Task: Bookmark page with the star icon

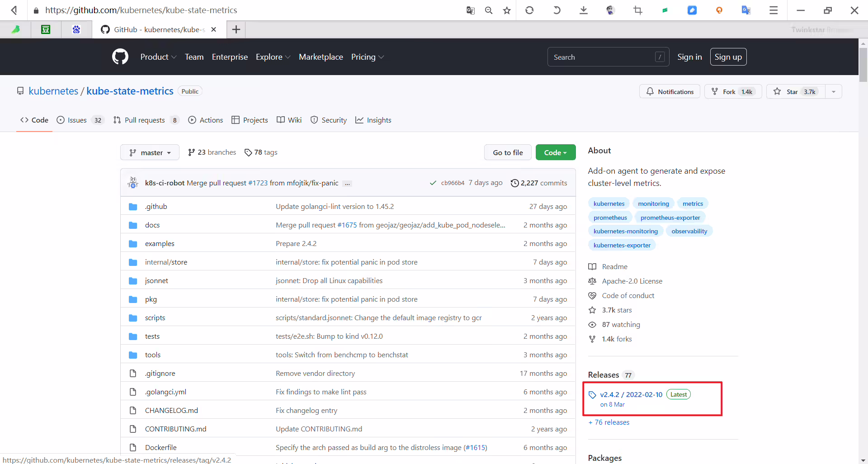Action: [x=507, y=10]
